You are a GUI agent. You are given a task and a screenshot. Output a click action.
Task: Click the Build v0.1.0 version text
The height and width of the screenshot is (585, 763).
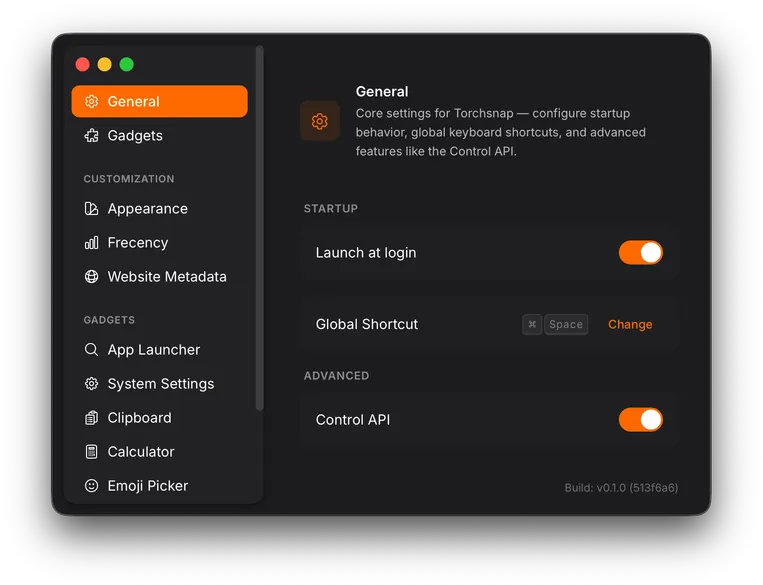click(x=621, y=488)
